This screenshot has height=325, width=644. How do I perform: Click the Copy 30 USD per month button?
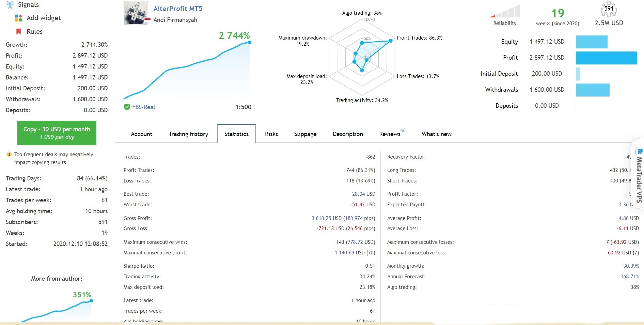[x=57, y=133]
